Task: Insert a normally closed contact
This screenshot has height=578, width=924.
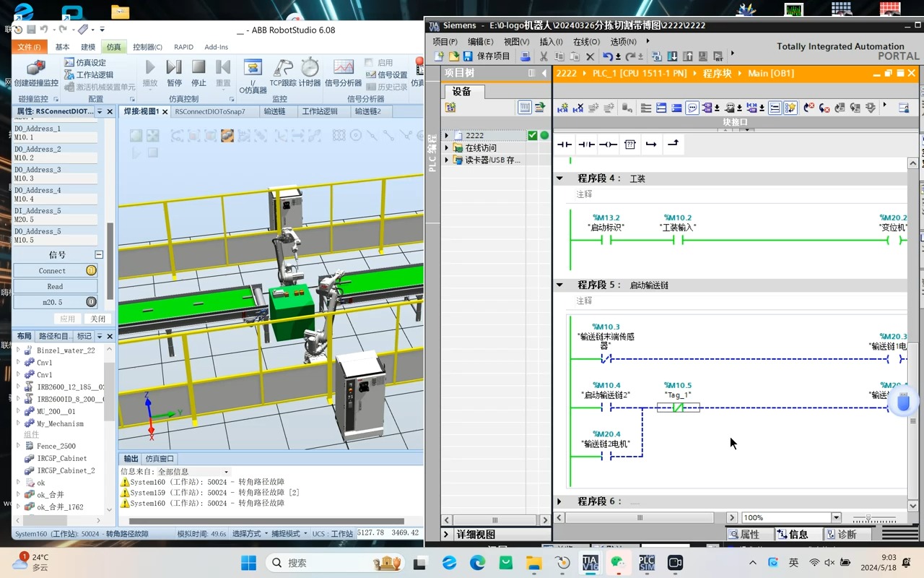Action: click(x=586, y=144)
